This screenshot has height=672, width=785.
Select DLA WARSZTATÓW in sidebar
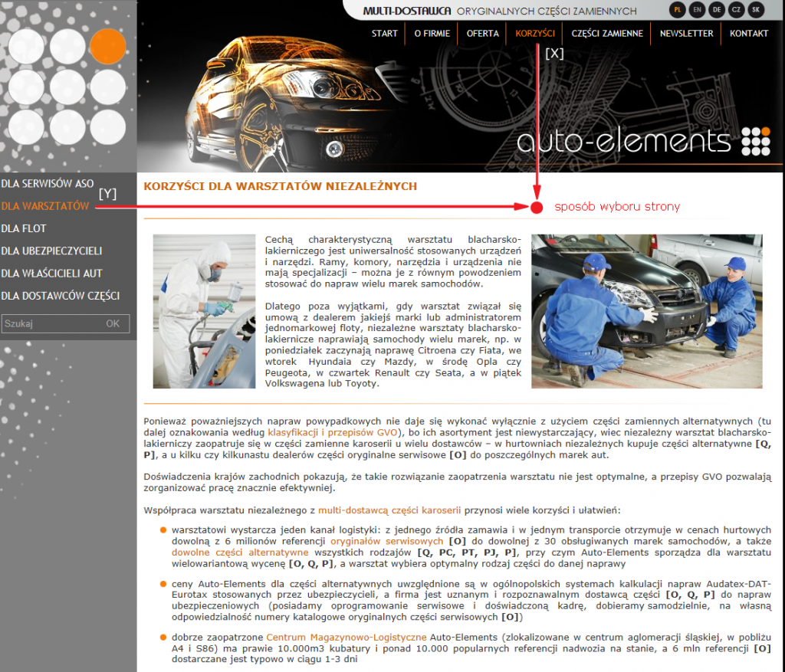(x=45, y=206)
